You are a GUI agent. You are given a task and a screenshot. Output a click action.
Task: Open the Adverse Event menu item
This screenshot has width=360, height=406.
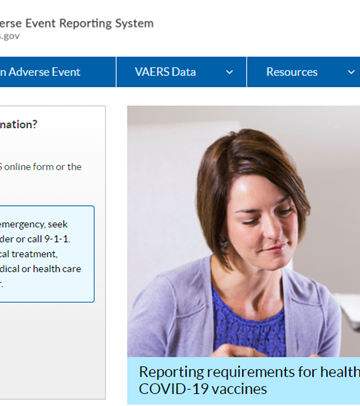tap(57, 72)
